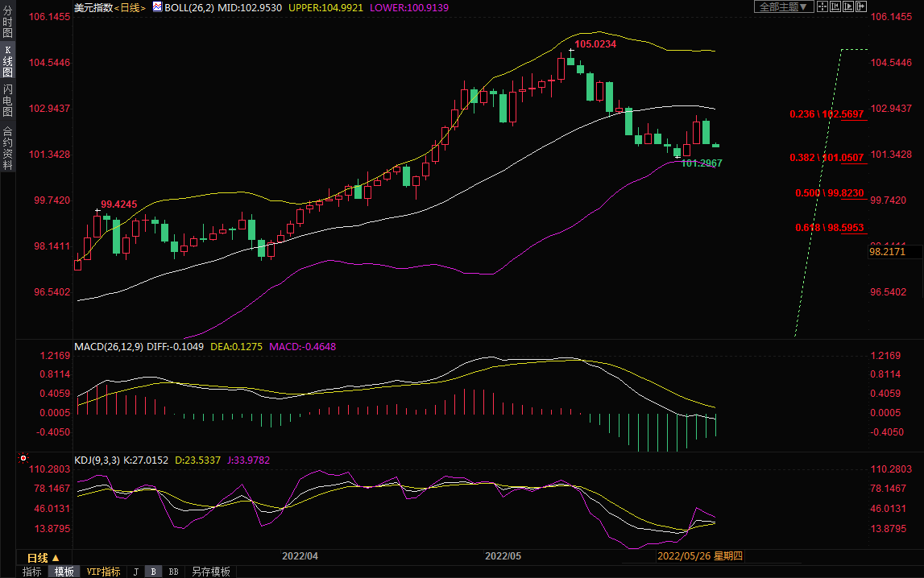Open the VIP指标 tab
This screenshot has height=578, width=924.
click(x=103, y=572)
